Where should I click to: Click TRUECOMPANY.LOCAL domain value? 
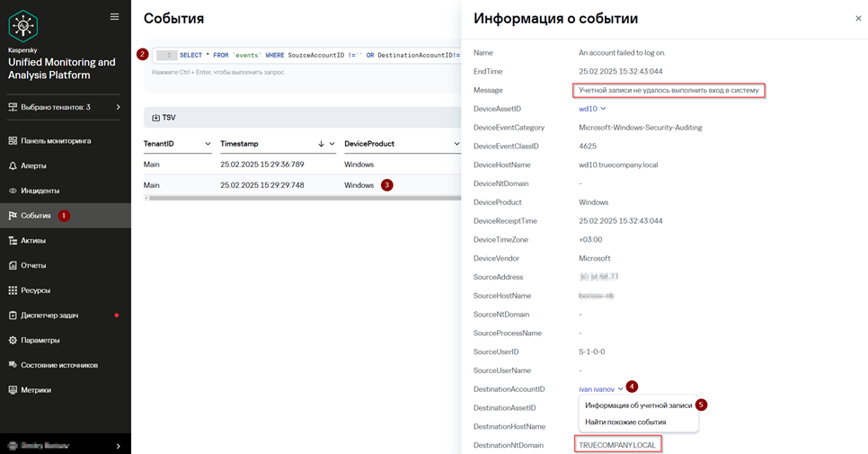617,445
